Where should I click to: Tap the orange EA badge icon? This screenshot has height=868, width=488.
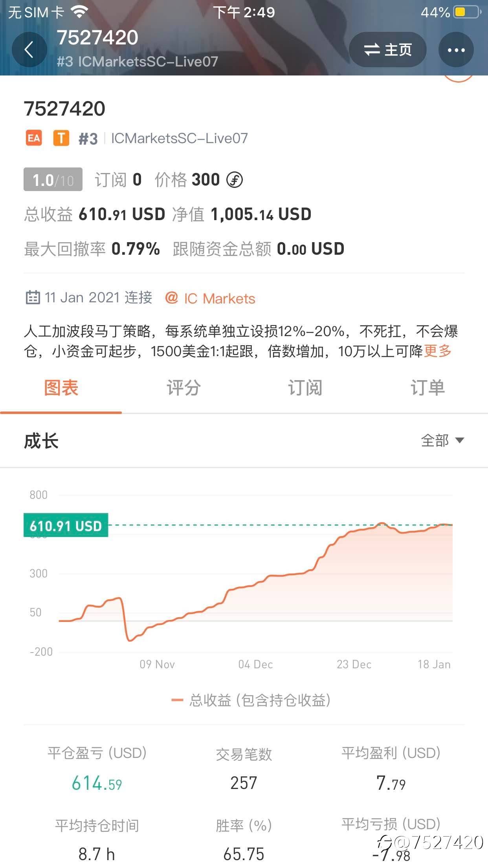coord(34,138)
